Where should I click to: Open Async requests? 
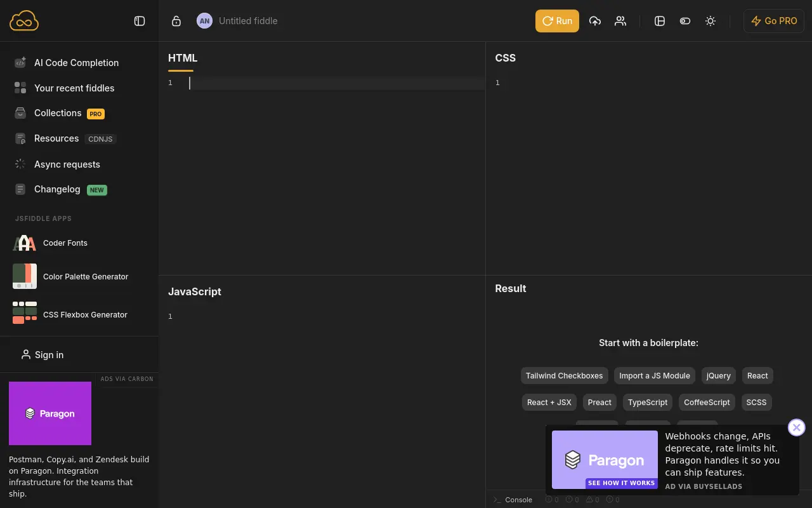click(67, 164)
